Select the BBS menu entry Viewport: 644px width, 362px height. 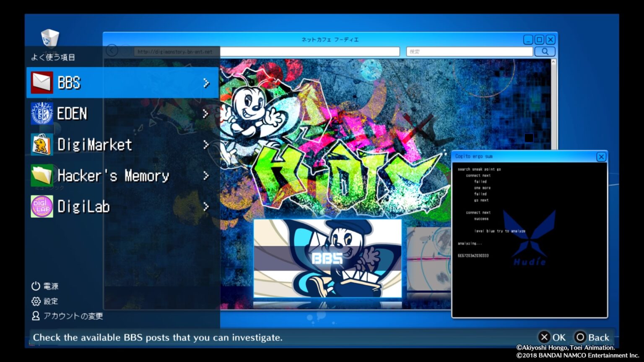click(123, 83)
